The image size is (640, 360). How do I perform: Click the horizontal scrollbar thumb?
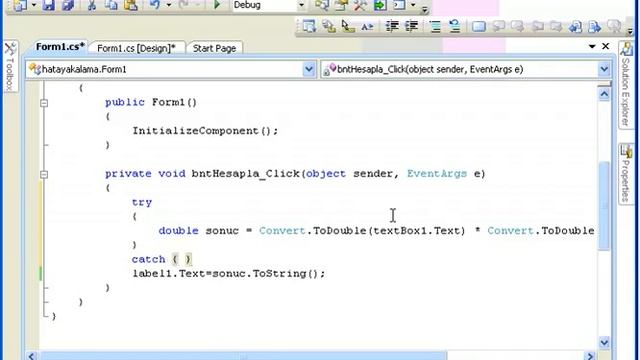point(243,356)
